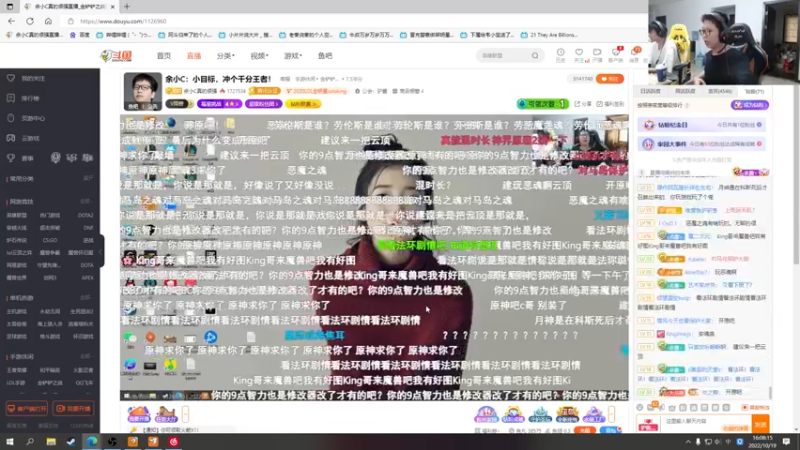Click the streamer avatar thumbnail
800x450 pixels.
coord(143,91)
